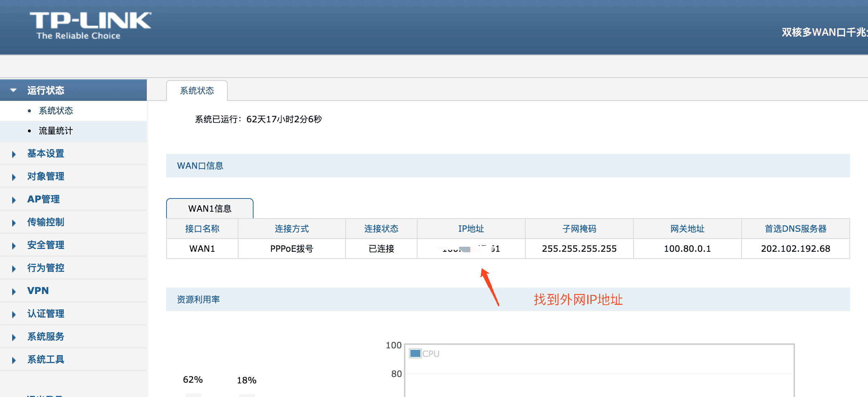Expand the 安全管理 arrow

[14, 246]
